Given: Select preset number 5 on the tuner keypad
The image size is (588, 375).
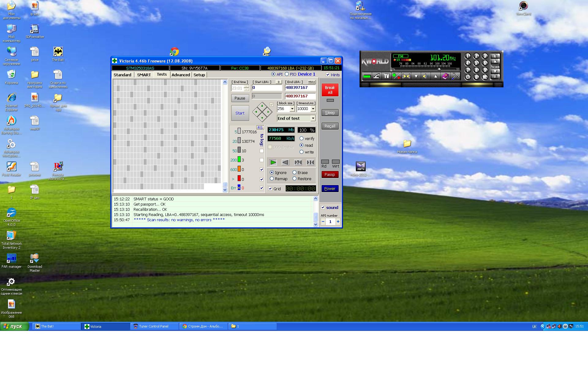Looking at the screenshot, I should click(476, 63).
